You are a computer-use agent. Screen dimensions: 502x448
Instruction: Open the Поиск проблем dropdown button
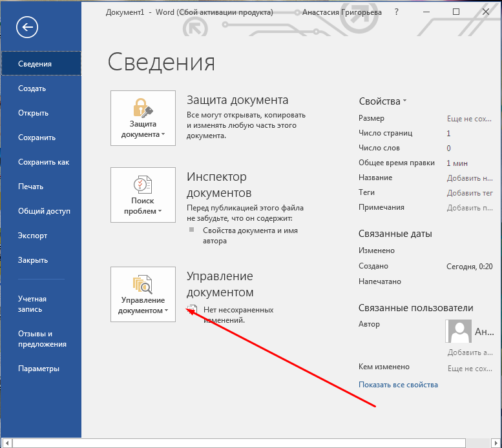[143, 195]
